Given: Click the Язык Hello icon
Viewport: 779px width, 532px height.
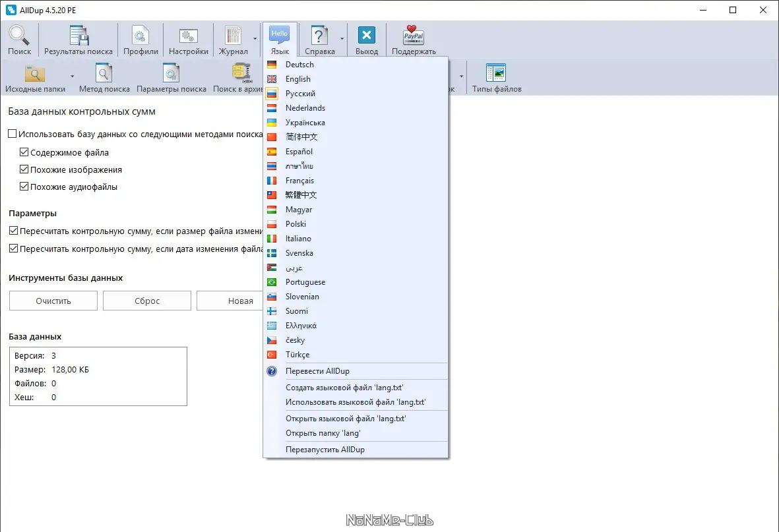Looking at the screenshot, I should tap(280, 35).
